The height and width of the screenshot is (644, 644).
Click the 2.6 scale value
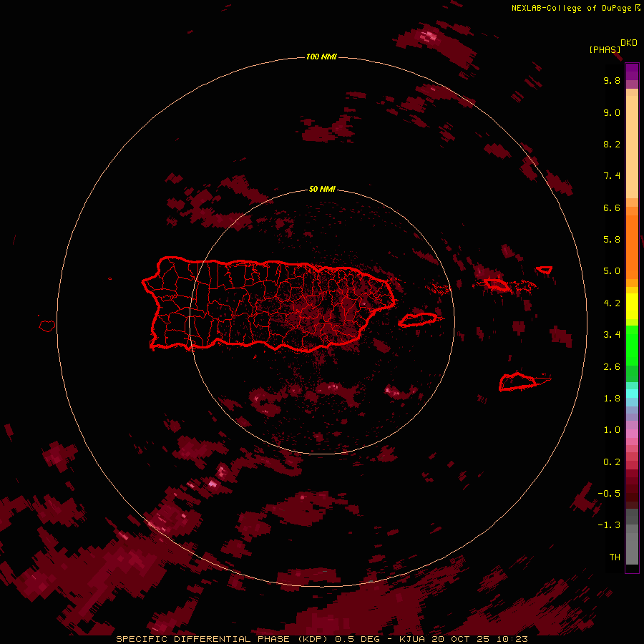pos(612,367)
